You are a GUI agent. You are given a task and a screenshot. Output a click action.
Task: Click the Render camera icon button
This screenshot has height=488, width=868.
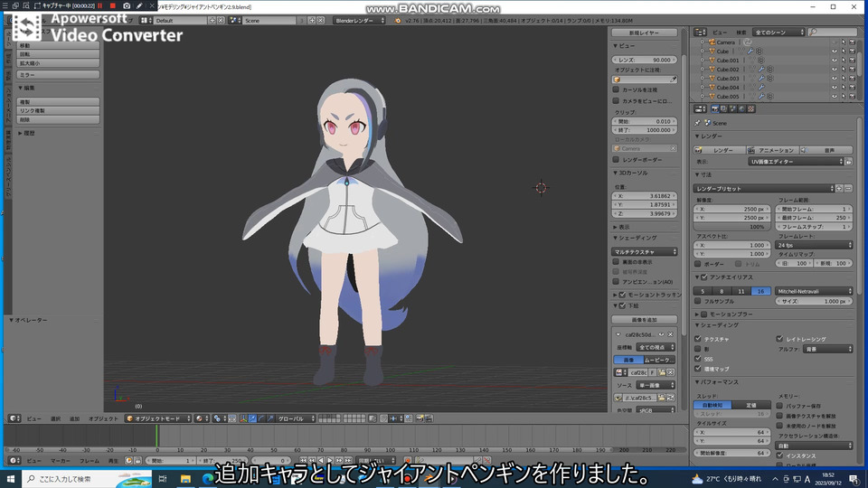tap(714, 109)
